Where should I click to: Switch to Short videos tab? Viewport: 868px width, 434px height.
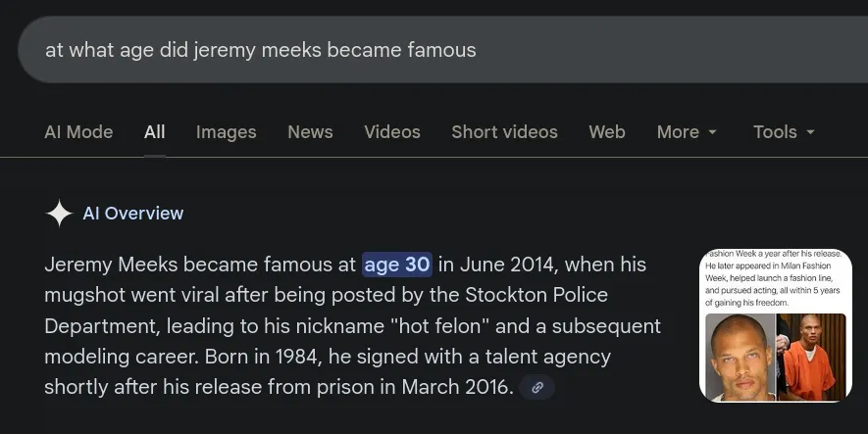(504, 132)
